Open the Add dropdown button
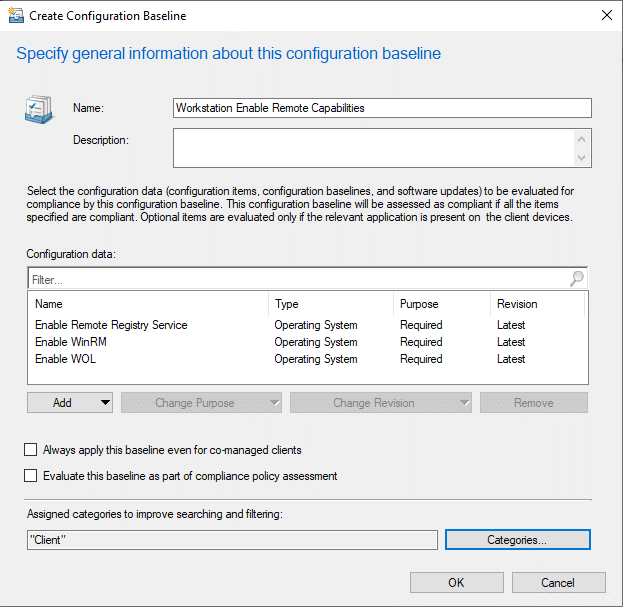 click(x=69, y=403)
